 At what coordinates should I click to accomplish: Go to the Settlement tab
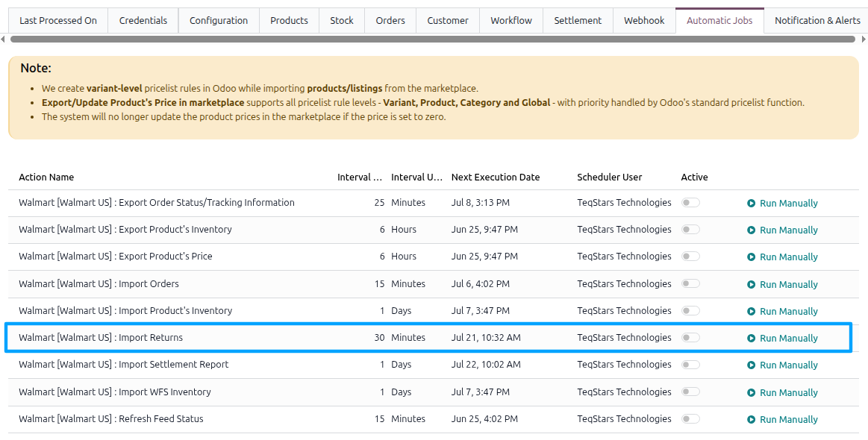pyautogui.click(x=578, y=20)
